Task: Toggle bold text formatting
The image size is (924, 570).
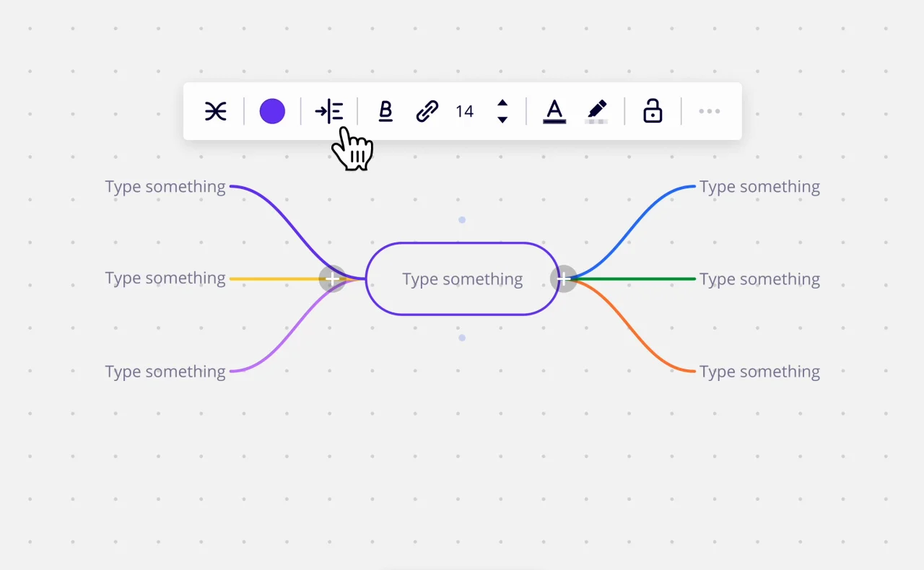Action: 385,111
